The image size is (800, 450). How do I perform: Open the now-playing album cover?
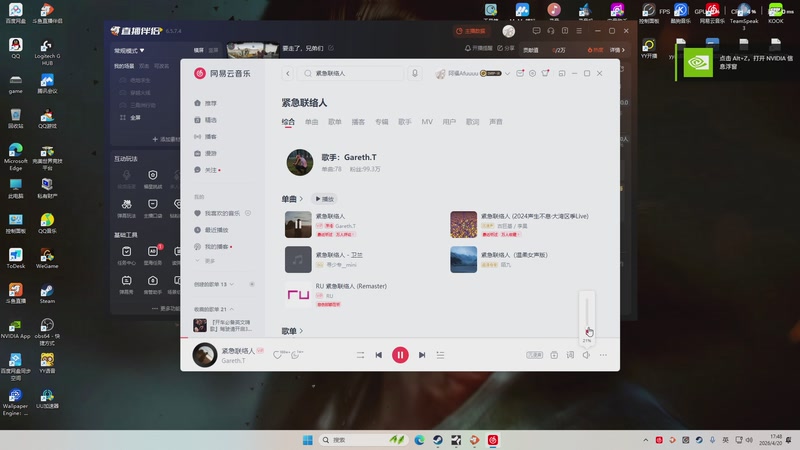(x=205, y=355)
